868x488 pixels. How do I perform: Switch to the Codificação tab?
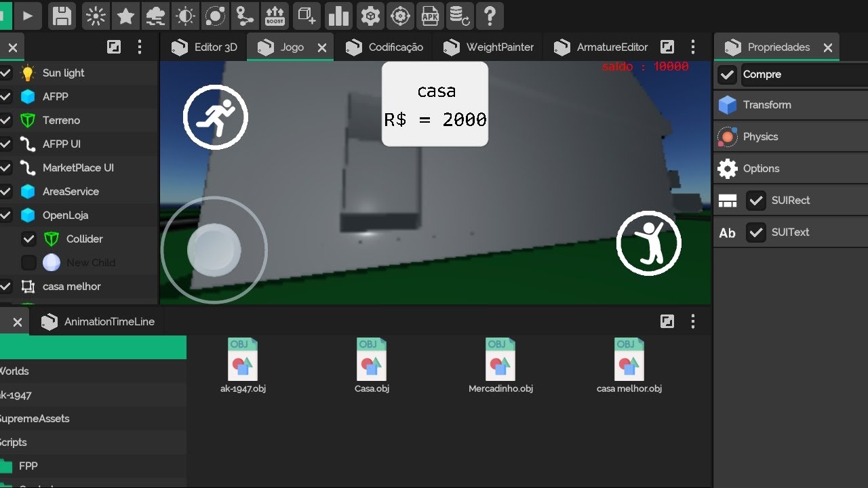384,47
